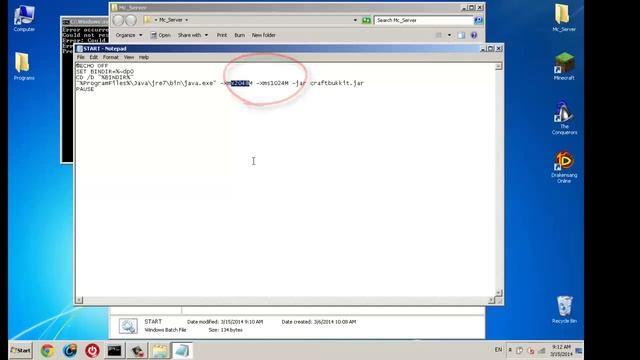Click Burn in the Explorer toolbar

(x=240, y=35)
